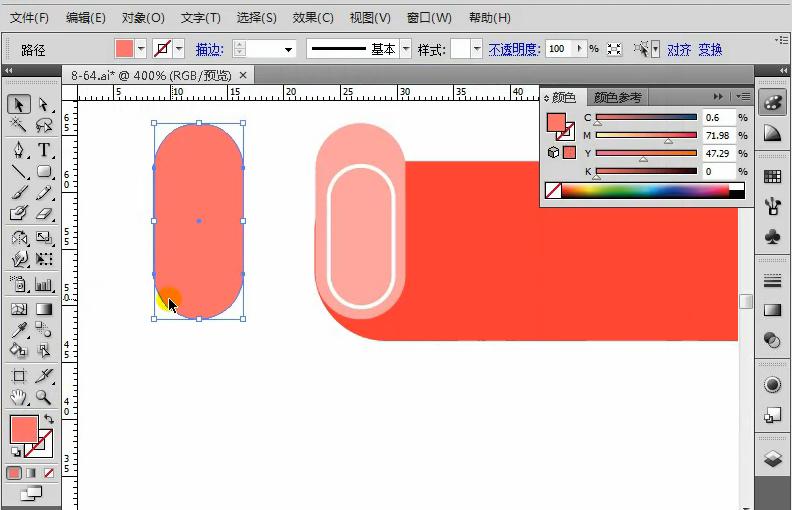Image resolution: width=792 pixels, height=510 pixels.
Task: Switch to gradient fill mode button
Action: pos(31,472)
